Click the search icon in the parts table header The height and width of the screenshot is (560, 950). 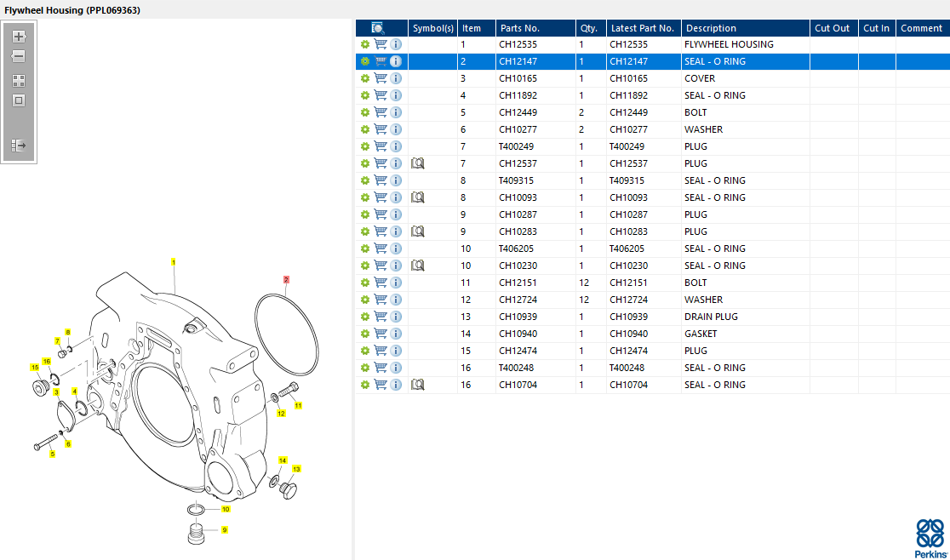coord(377,28)
